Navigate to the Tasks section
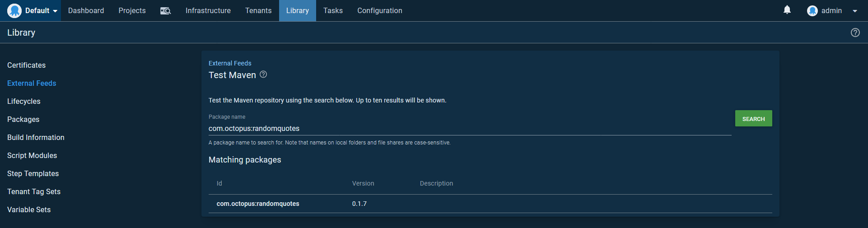This screenshot has height=228, width=868. click(333, 11)
